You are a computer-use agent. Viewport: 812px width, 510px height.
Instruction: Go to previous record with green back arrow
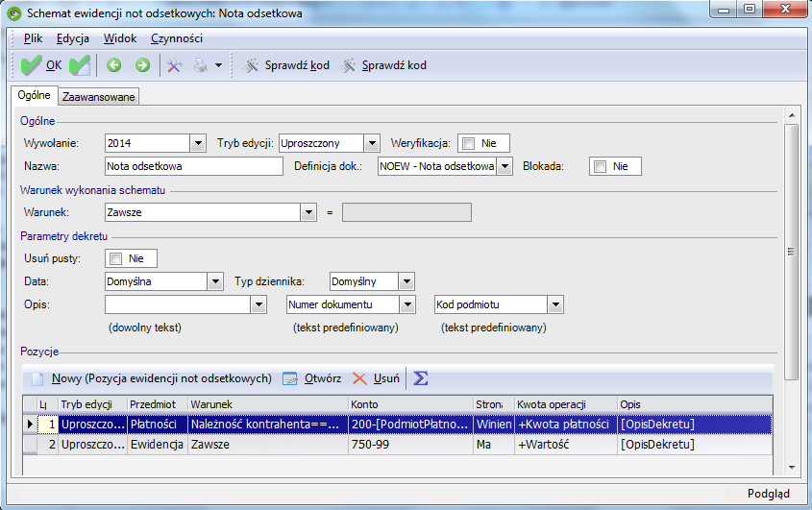click(x=114, y=65)
